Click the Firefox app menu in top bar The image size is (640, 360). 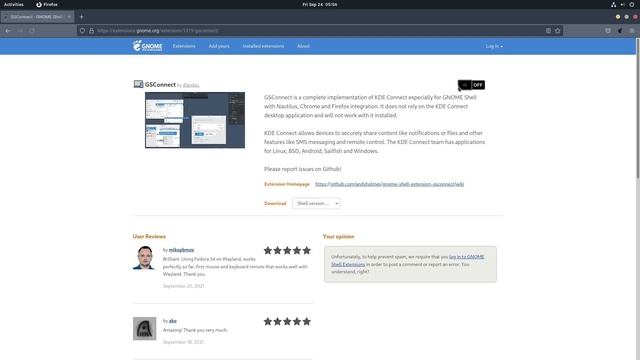[x=47, y=4]
